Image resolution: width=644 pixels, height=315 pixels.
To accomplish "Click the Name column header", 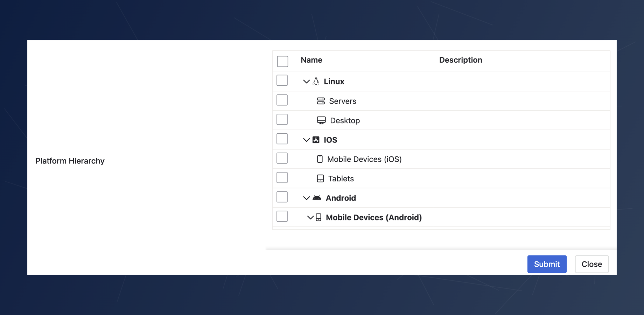I will pyautogui.click(x=311, y=60).
